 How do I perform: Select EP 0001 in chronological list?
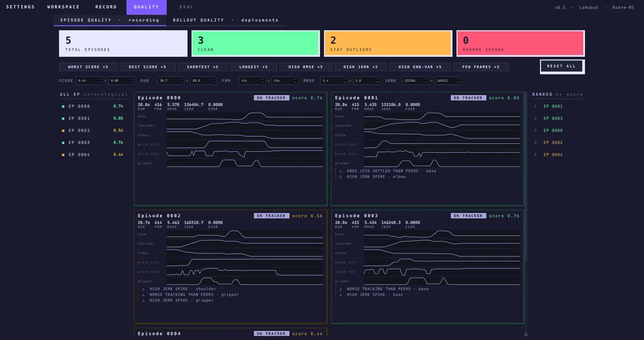tap(93, 118)
